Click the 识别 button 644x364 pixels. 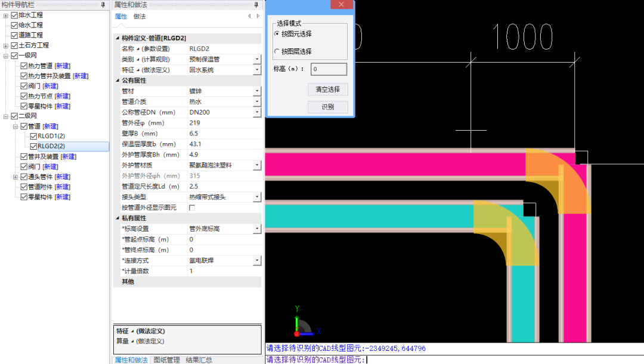pos(328,107)
